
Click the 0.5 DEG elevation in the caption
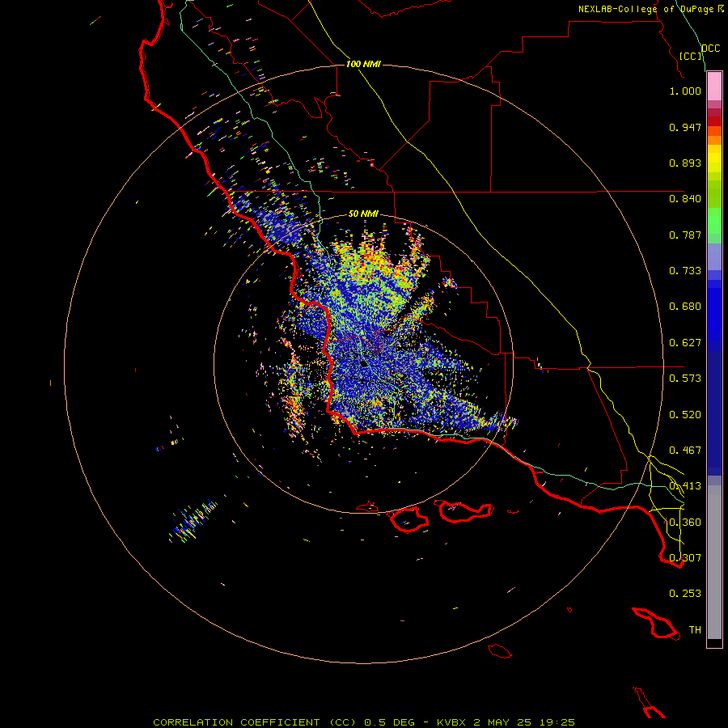(390, 722)
